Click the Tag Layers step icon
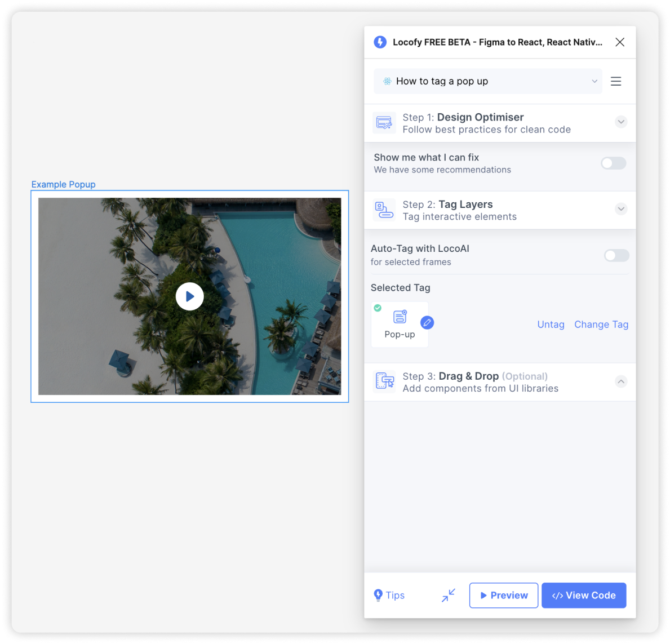The image size is (670, 644). (x=384, y=210)
